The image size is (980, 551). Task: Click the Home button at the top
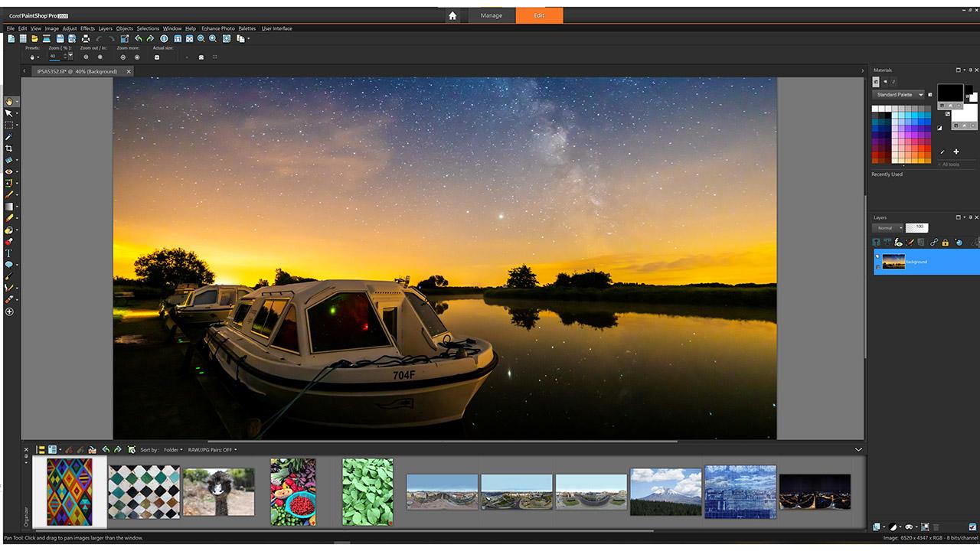453,15
